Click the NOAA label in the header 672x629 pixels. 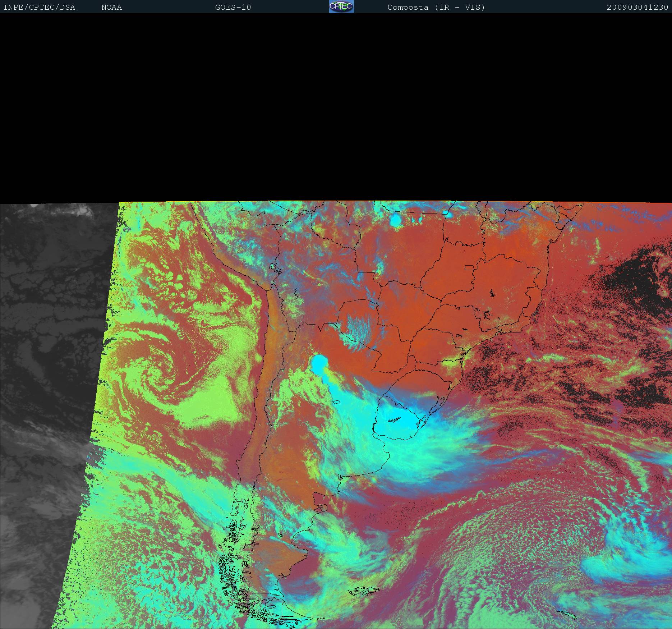tap(111, 8)
